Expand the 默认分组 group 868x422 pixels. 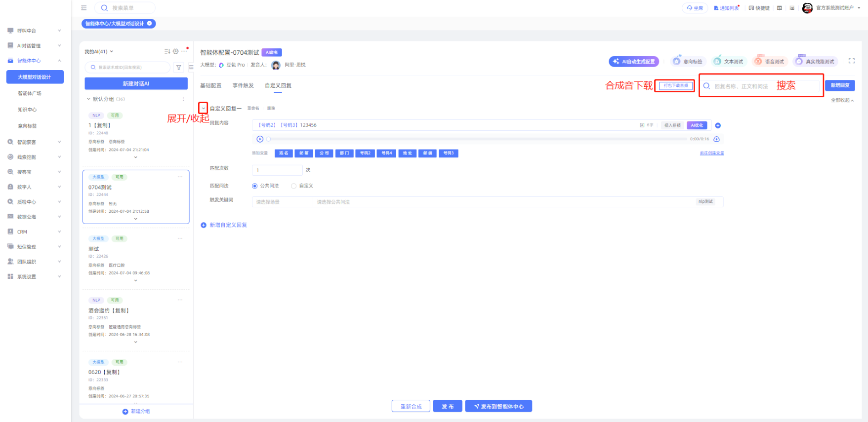coord(89,99)
